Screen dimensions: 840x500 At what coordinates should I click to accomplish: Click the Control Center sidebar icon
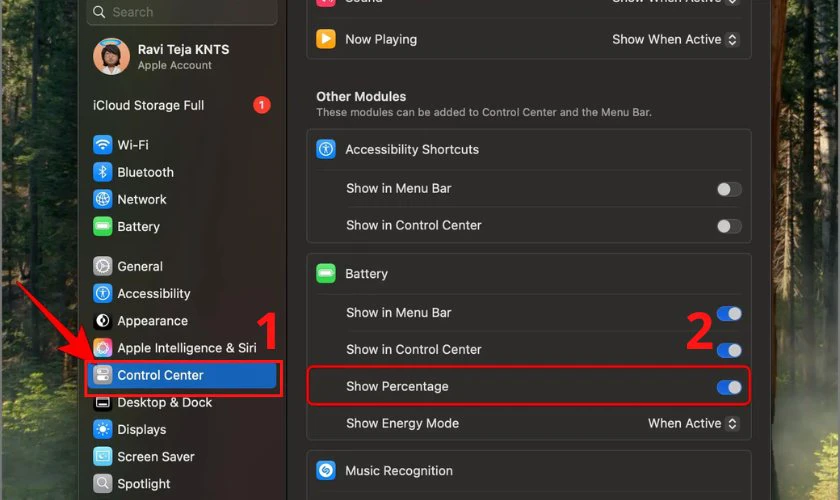(102, 375)
